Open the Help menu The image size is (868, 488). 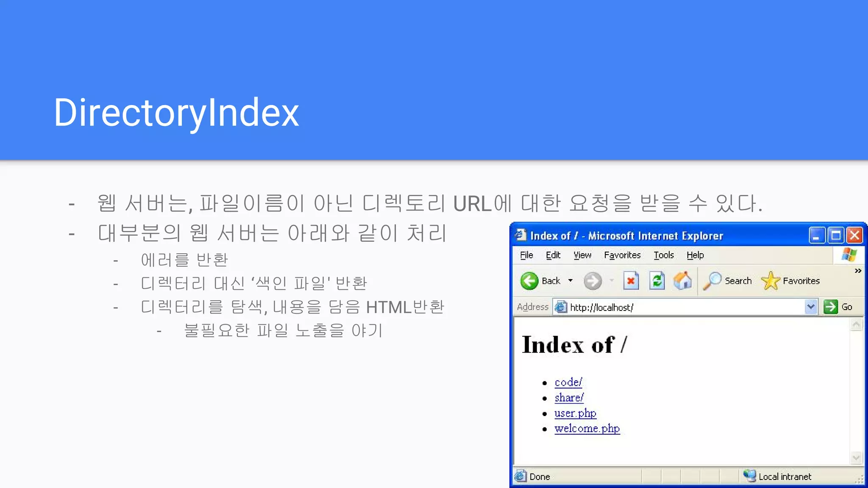[695, 255]
